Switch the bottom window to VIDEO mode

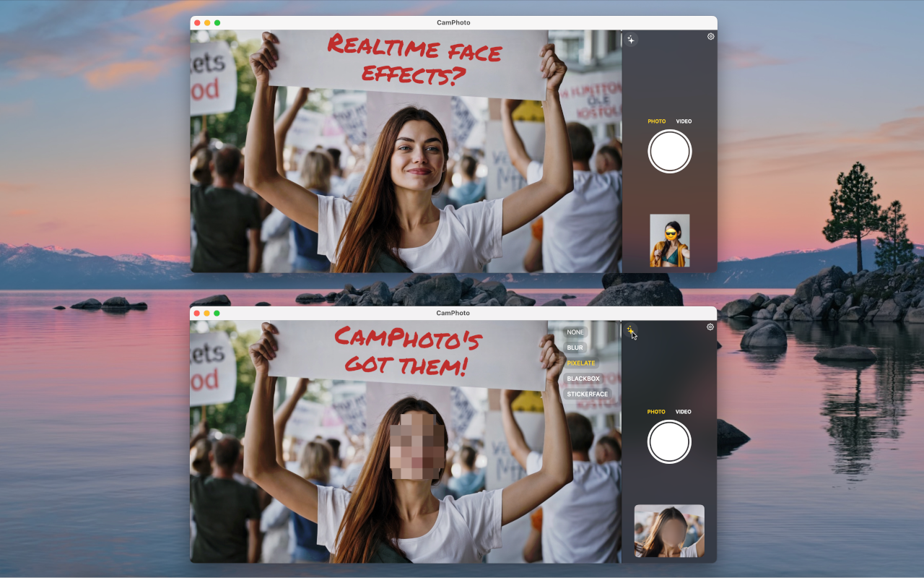click(683, 411)
